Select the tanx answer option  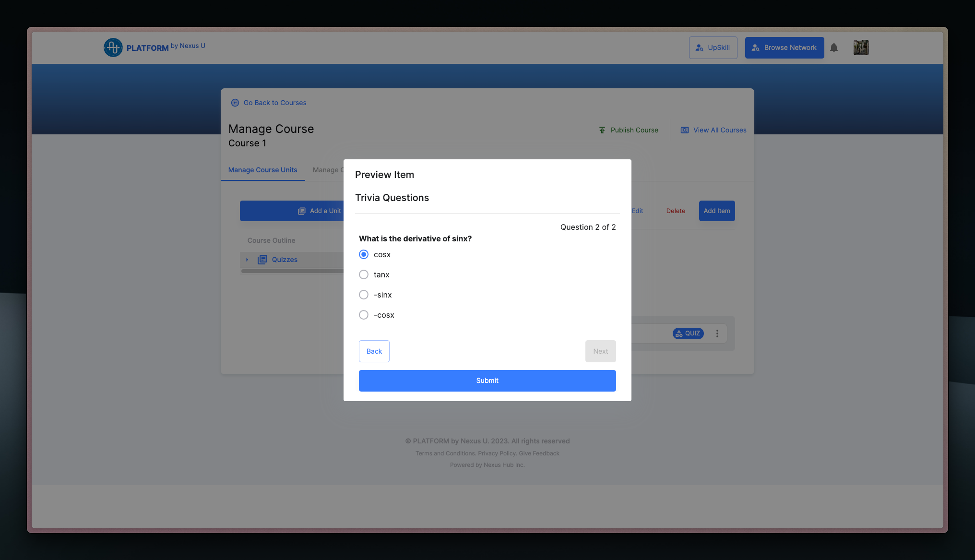[364, 274]
